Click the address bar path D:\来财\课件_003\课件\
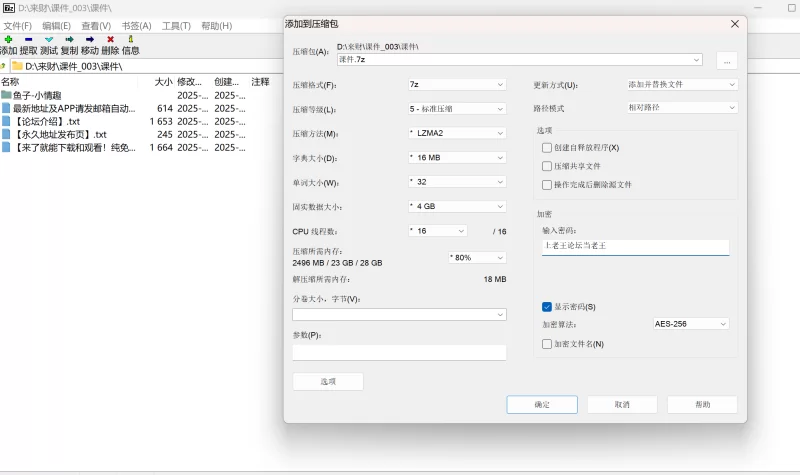800x475 pixels. [74, 66]
